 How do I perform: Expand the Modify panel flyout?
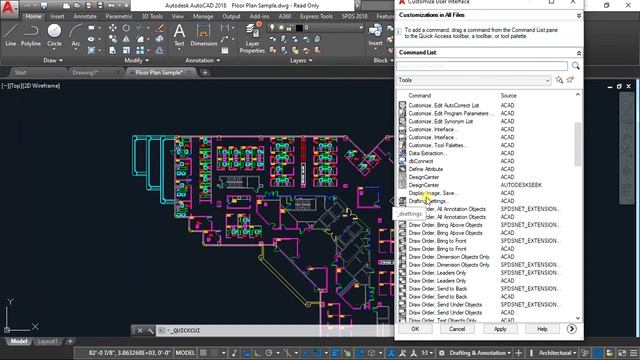[136, 60]
